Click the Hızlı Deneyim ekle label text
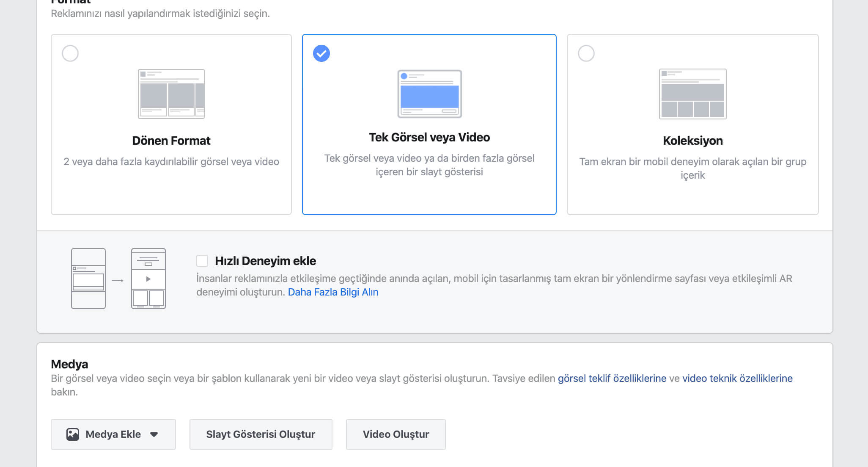Image resolution: width=868 pixels, height=467 pixels. click(265, 261)
